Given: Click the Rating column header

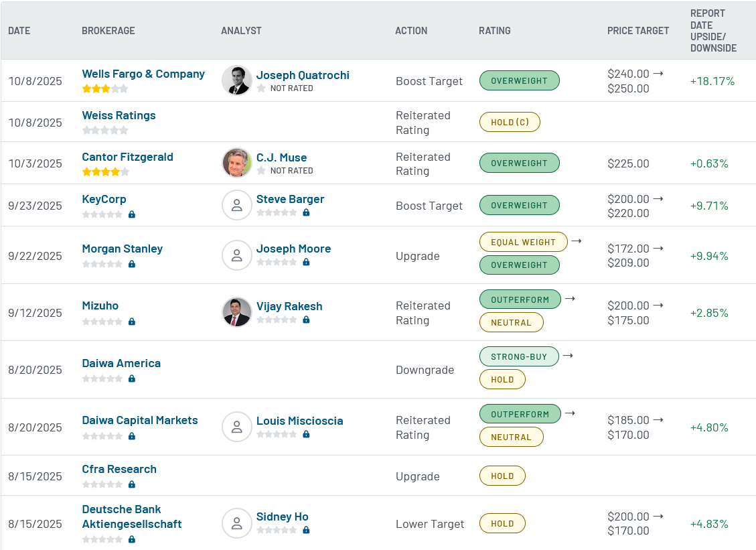Looking at the screenshot, I should (x=495, y=31).
